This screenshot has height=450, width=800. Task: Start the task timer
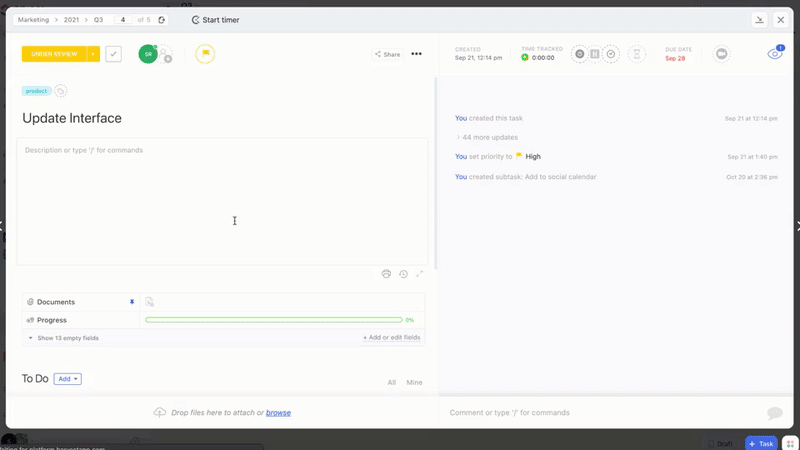[215, 20]
